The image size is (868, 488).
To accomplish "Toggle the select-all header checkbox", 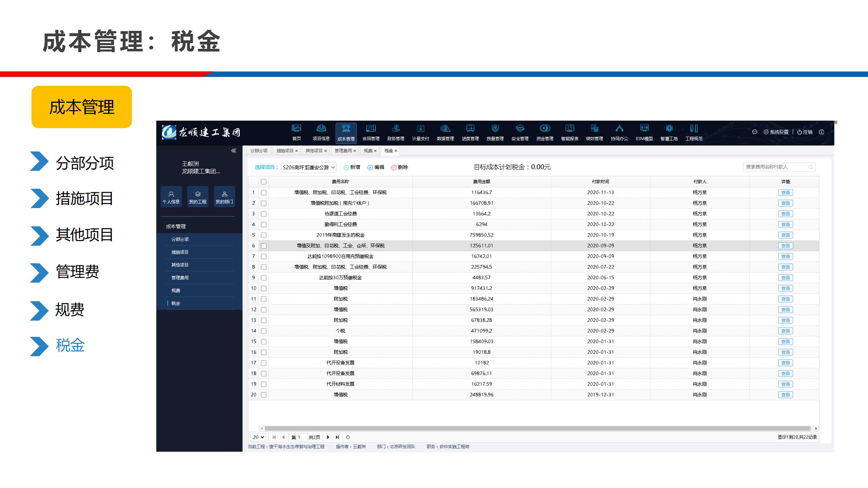I will (264, 182).
